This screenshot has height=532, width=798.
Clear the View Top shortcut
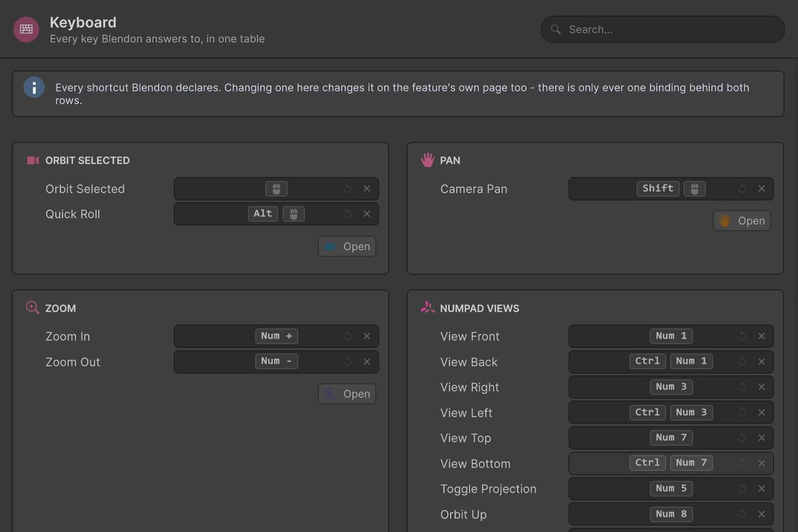tap(762, 438)
